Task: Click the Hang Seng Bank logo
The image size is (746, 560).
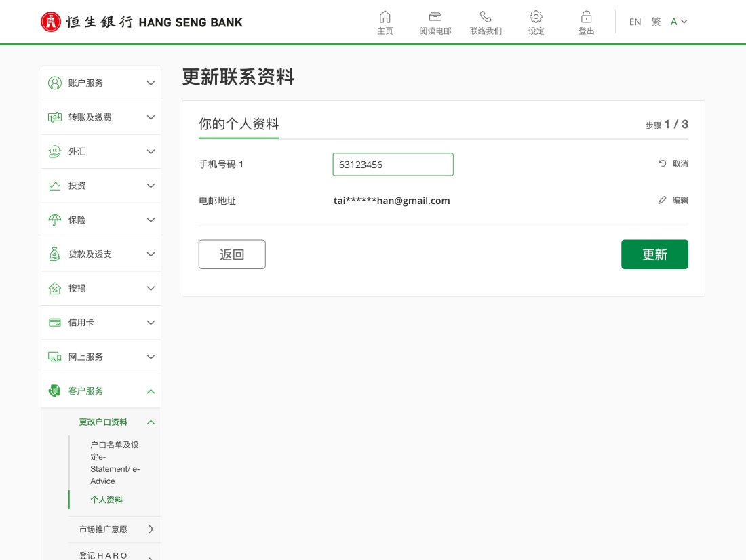Action: [x=141, y=22]
